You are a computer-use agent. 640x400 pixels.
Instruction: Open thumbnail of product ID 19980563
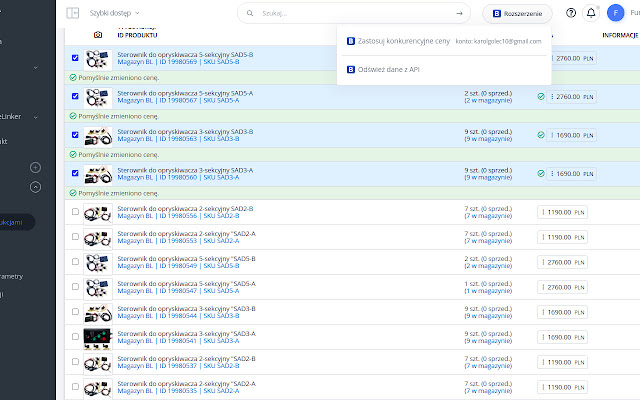click(x=98, y=137)
